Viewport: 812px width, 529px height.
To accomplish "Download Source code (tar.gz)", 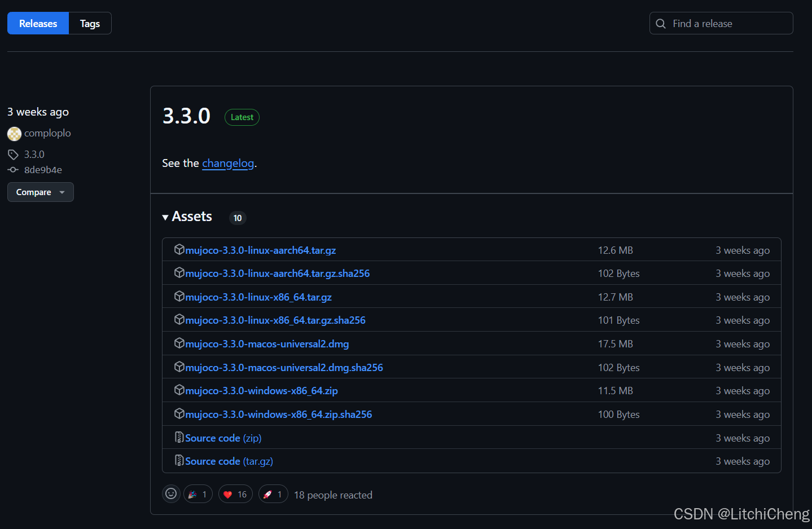I will [229, 461].
